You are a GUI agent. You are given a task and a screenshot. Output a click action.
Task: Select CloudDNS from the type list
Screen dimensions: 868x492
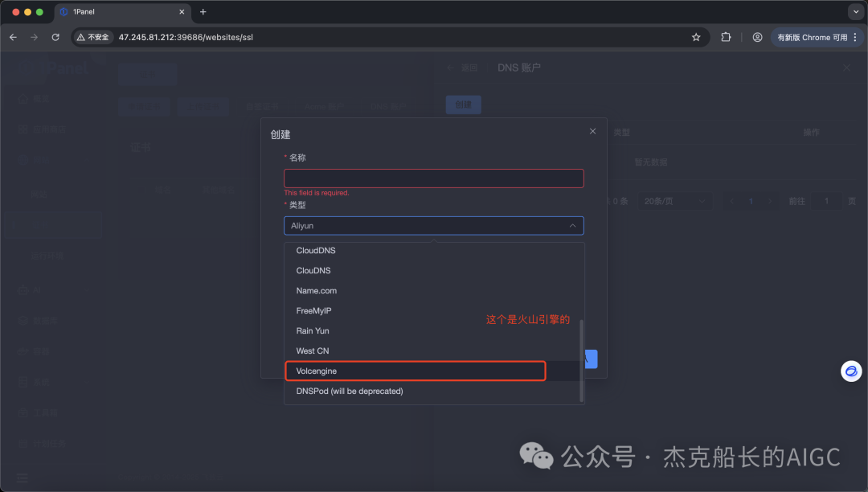coord(434,251)
